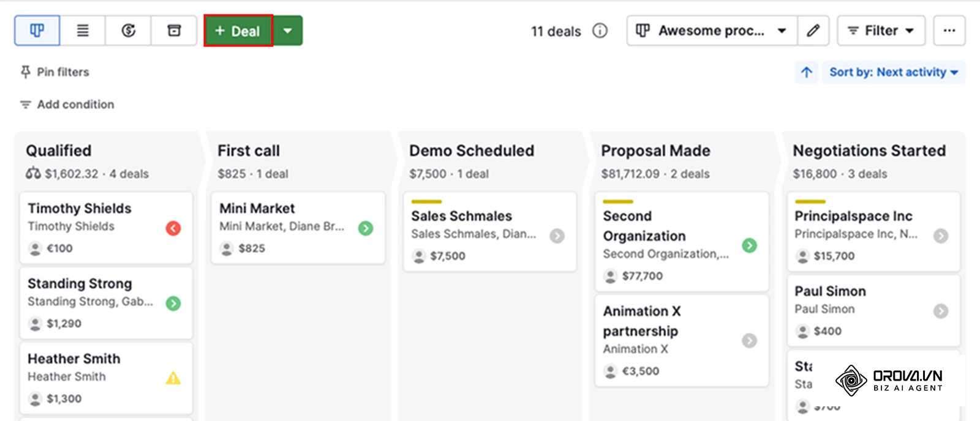The image size is (980, 421).
Task: Click the yellow warning icon on Heather Smith
Action: click(173, 378)
